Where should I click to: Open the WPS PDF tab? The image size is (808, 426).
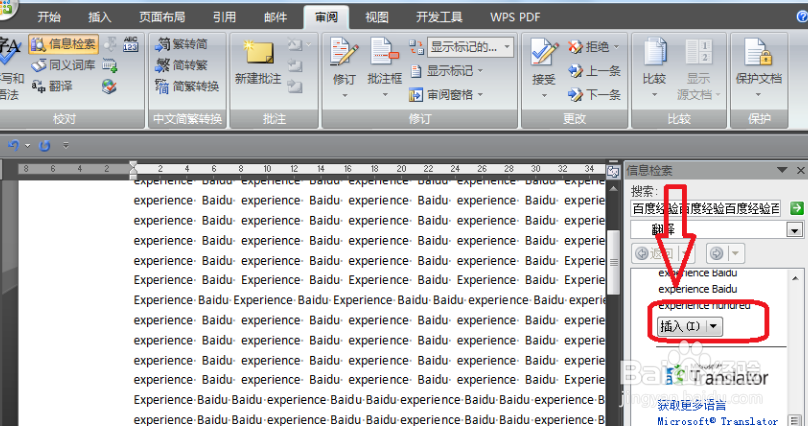pyautogui.click(x=515, y=17)
